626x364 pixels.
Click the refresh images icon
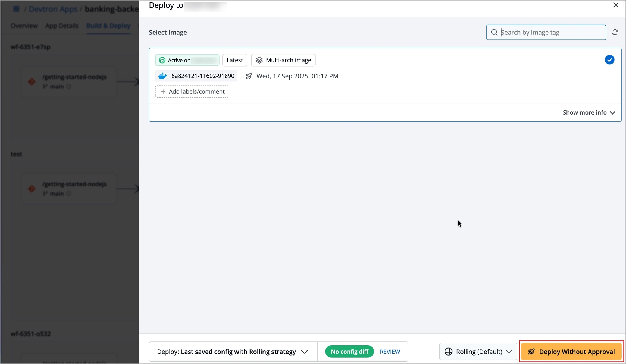pos(615,32)
